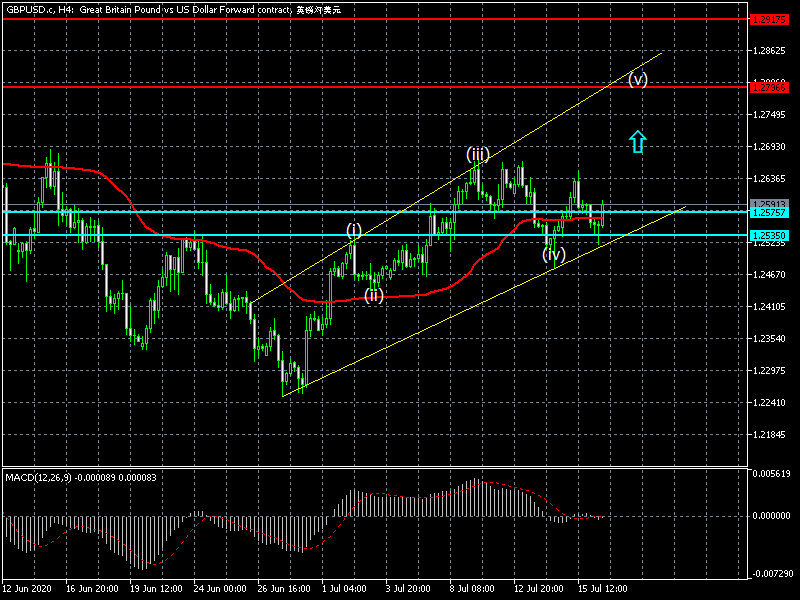
Task: Click the 1.28625 price scale value
Action: coord(770,51)
